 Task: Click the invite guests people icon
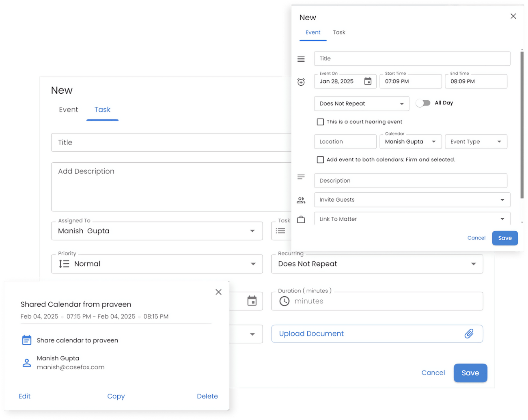(301, 200)
